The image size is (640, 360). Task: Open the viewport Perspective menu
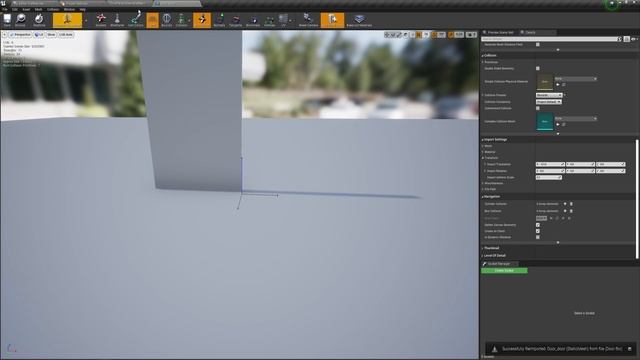tap(20, 35)
